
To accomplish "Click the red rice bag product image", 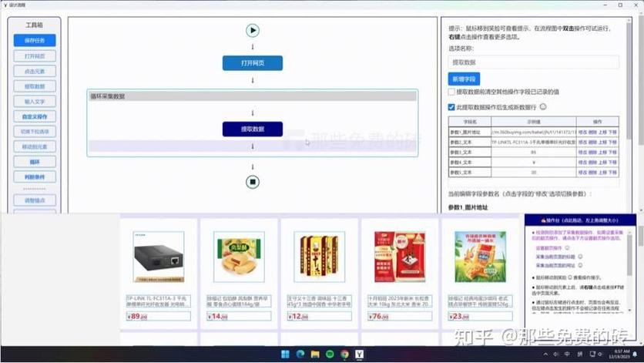I will click(x=400, y=257).
